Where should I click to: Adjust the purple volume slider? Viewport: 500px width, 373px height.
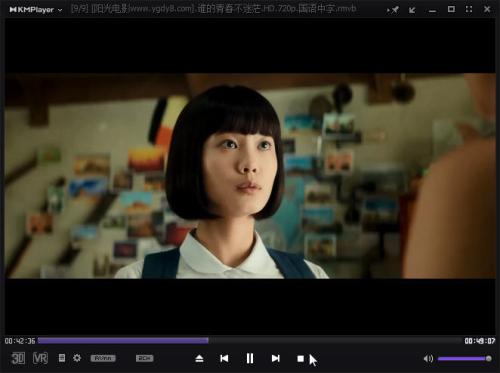(x=464, y=359)
